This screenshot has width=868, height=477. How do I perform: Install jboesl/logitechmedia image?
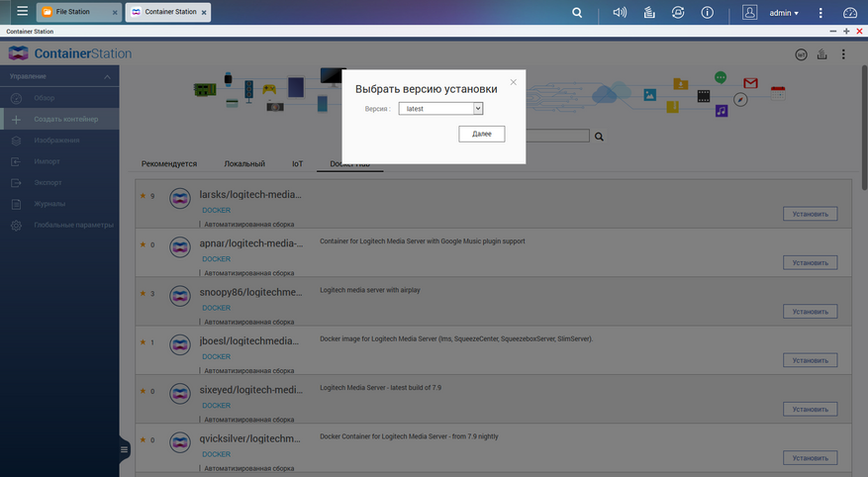[x=810, y=360]
